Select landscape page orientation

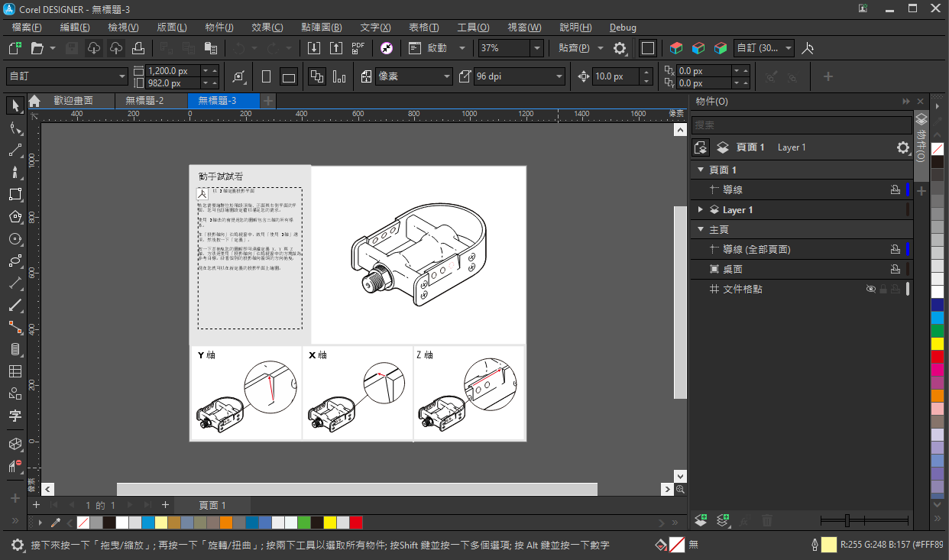pos(289,76)
